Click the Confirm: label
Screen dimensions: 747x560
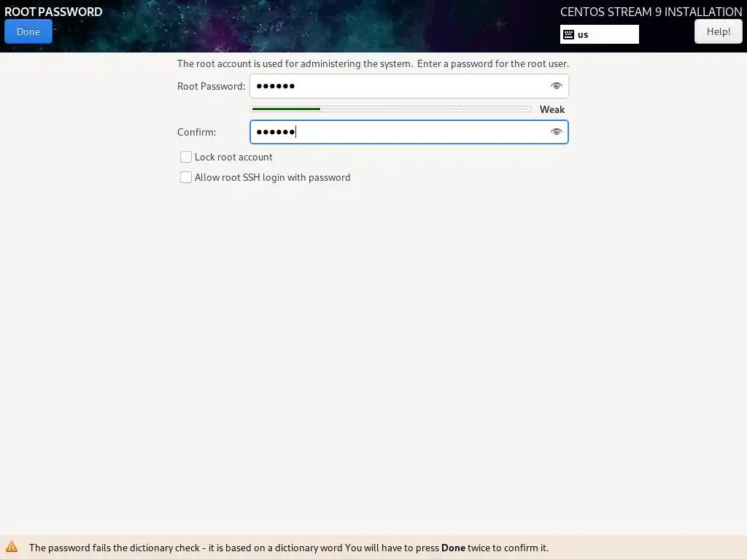point(197,132)
